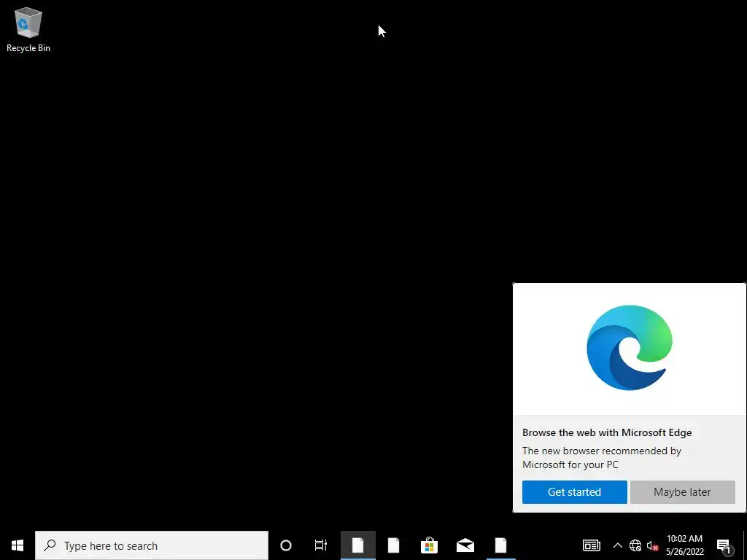Show hidden system tray icons
Viewport: 747px width, 560px height.
click(617, 545)
